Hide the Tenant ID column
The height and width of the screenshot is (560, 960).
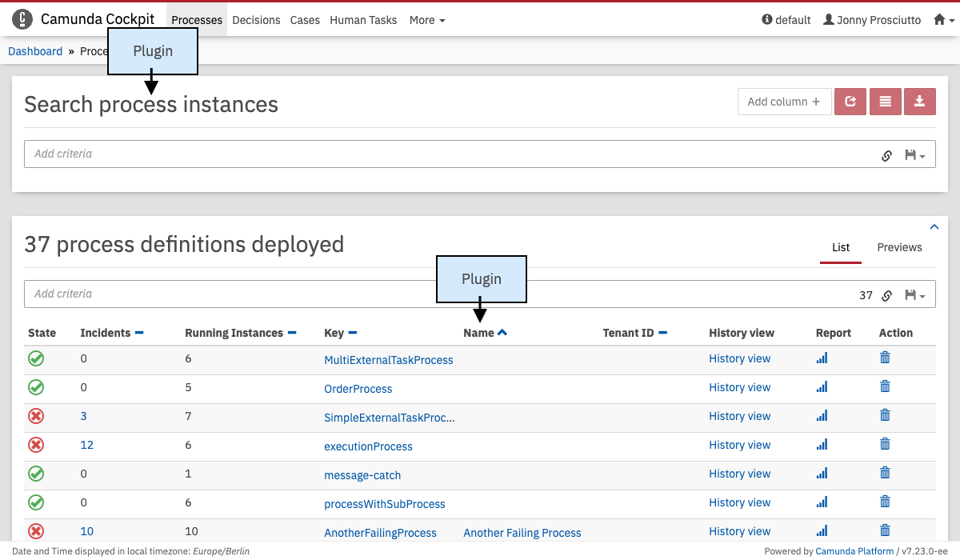(662, 333)
